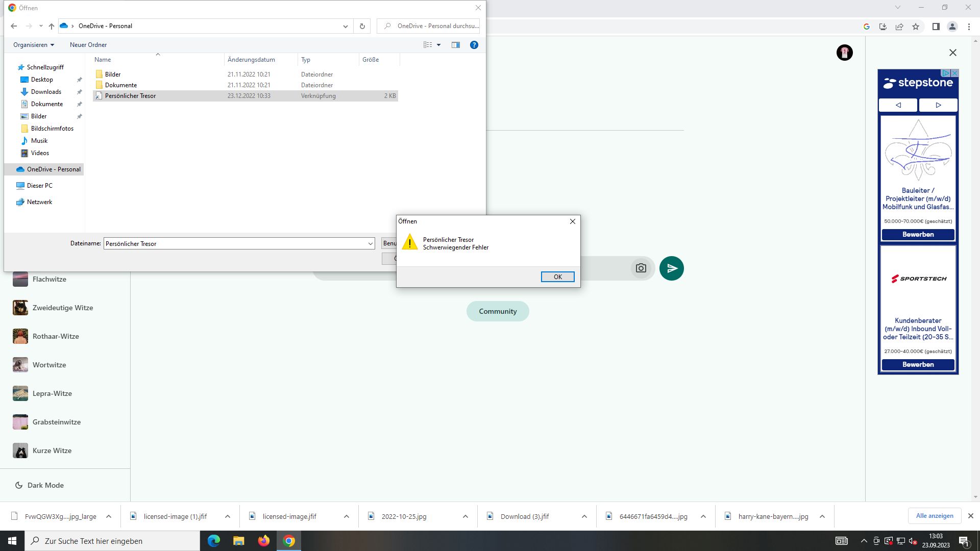Click Neuer Ordner in the toolbar
Viewport: 980px width, 551px height.
pyautogui.click(x=88, y=45)
